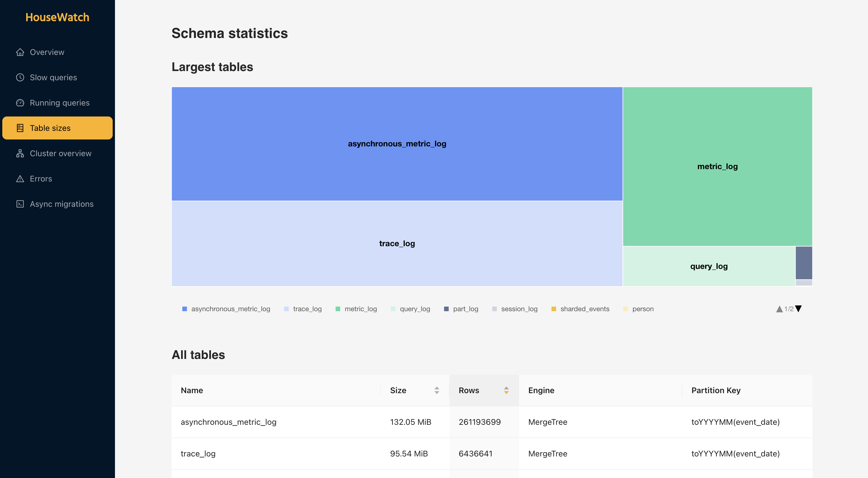Click the part_log legend color swatch
The image size is (868, 478).
tap(446, 309)
